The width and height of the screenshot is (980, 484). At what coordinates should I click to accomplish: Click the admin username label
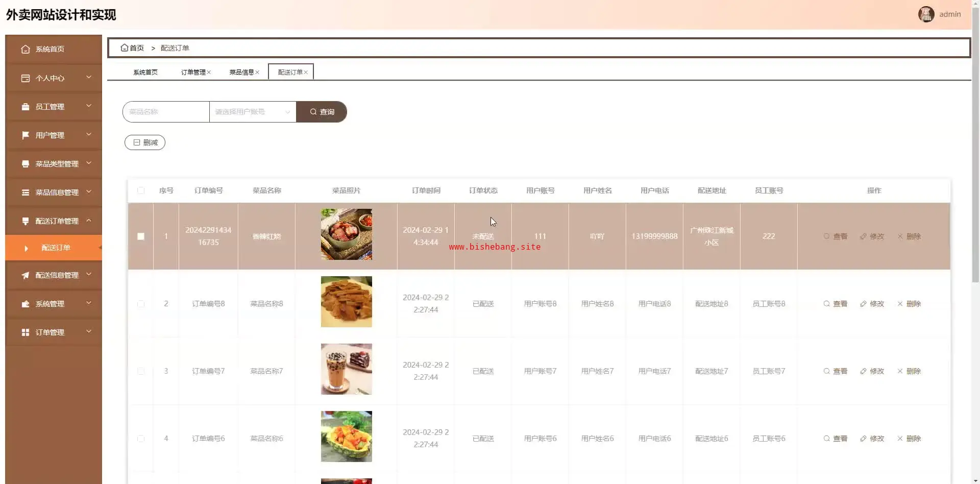point(950,14)
